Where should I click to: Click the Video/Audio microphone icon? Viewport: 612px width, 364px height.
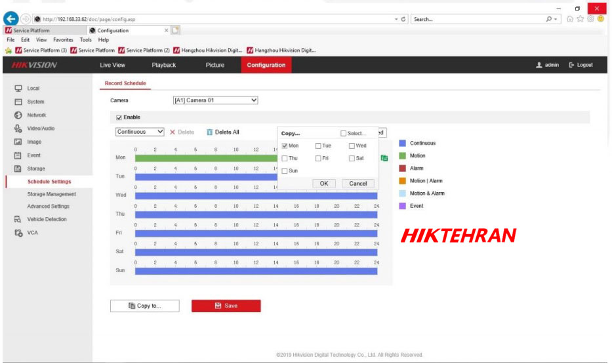click(18, 129)
